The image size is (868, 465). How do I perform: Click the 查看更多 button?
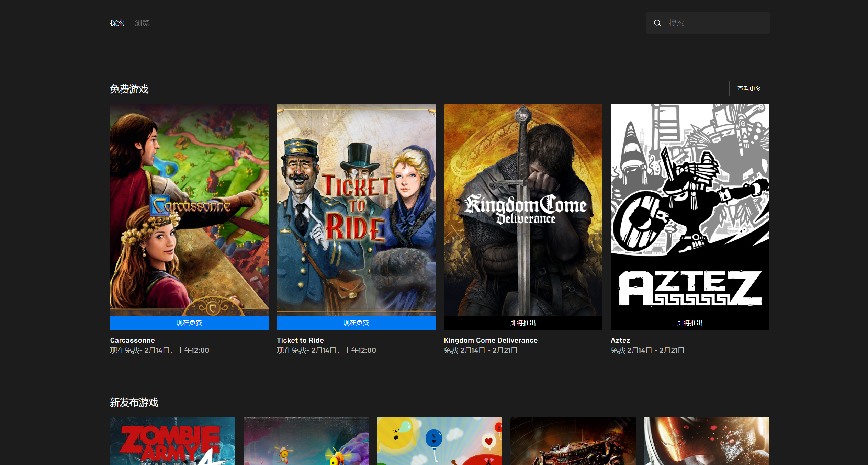click(x=749, y=89)
